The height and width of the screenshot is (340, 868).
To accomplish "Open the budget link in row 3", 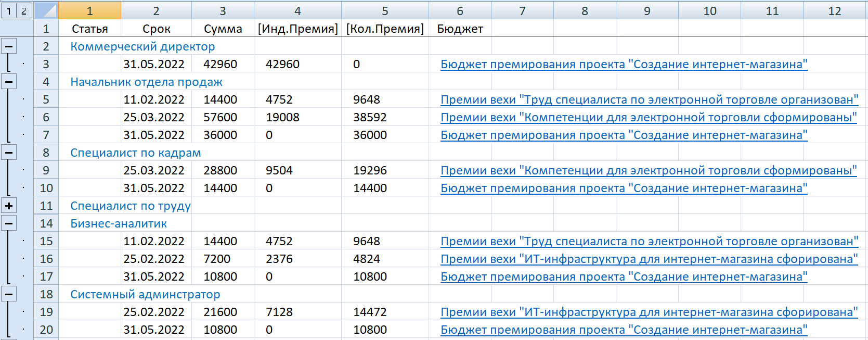I will pos(624,64).
